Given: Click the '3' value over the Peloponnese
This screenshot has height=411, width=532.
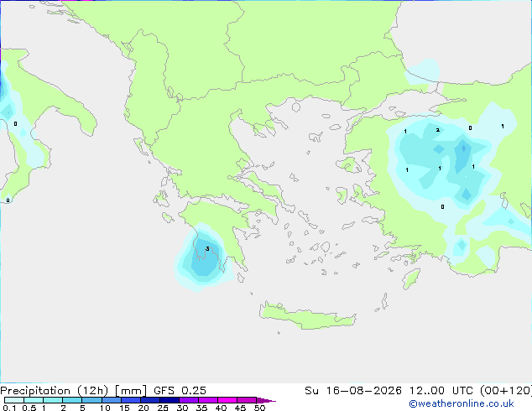Looking at the screenshot, I should pos(207,249).
